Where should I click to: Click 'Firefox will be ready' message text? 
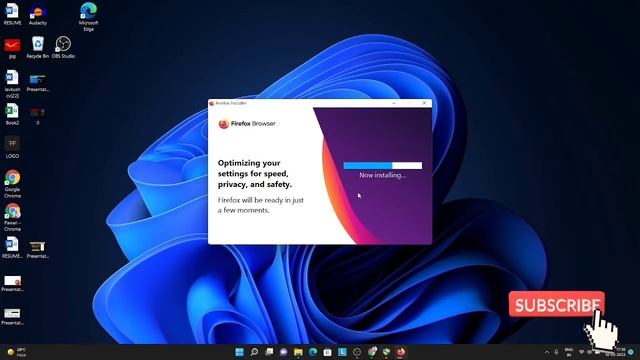(260, 205)
